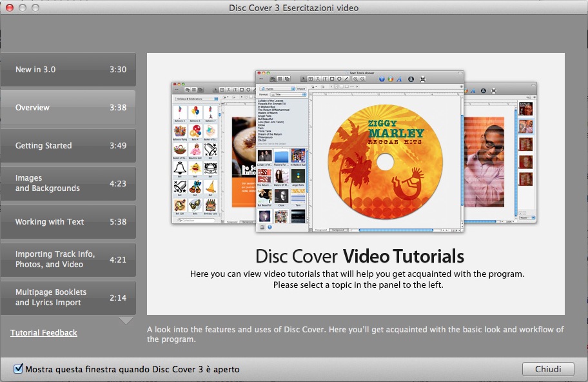588x382 pixels.
Task: Select Importing Track Info, Photos, and Video
Action: (x=68, y=259)
